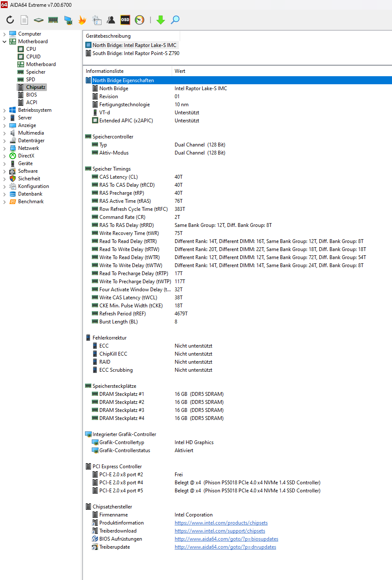
Task: Click the Speicher Timings section header
Action: coord(112,169)
